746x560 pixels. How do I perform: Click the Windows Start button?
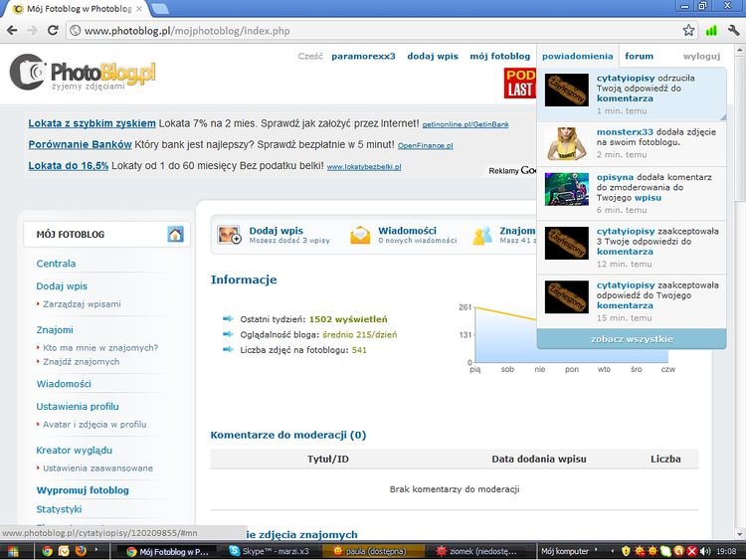click(13, 551)
